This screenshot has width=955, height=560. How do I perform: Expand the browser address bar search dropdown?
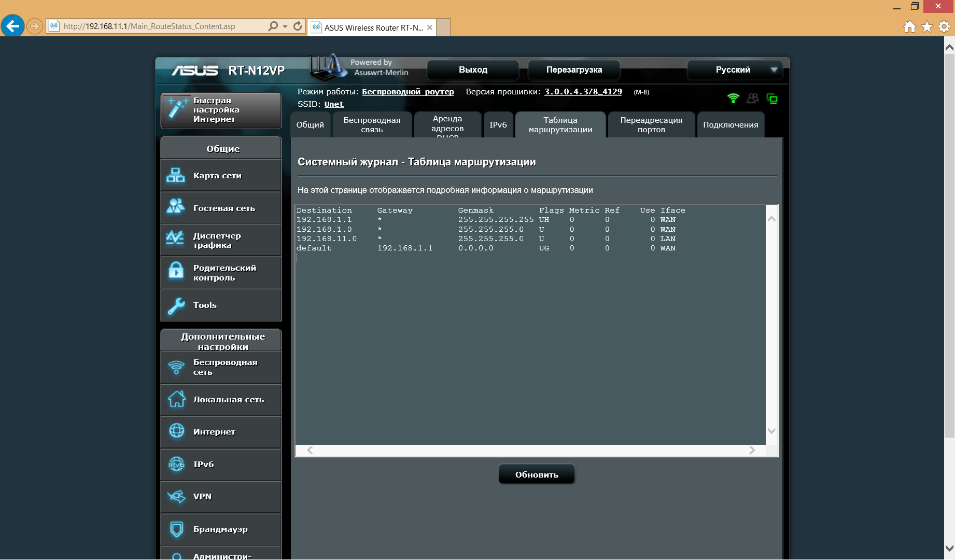tap(285, 26)
